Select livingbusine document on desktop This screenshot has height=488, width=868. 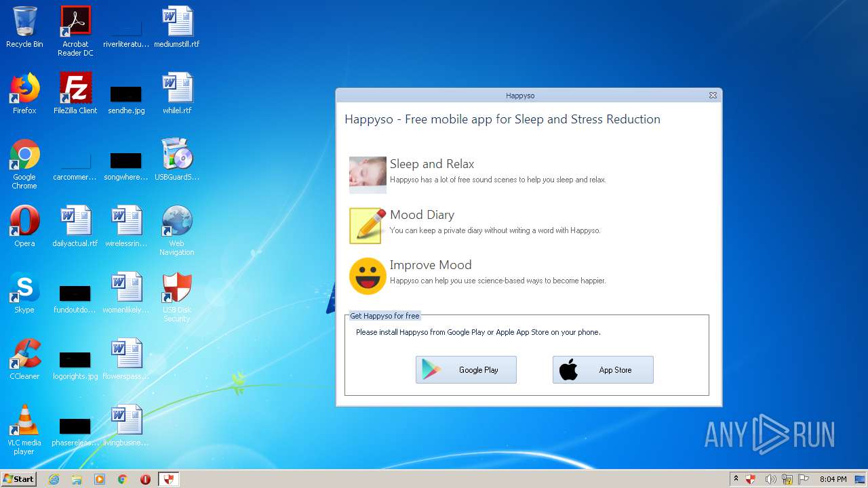126,426
